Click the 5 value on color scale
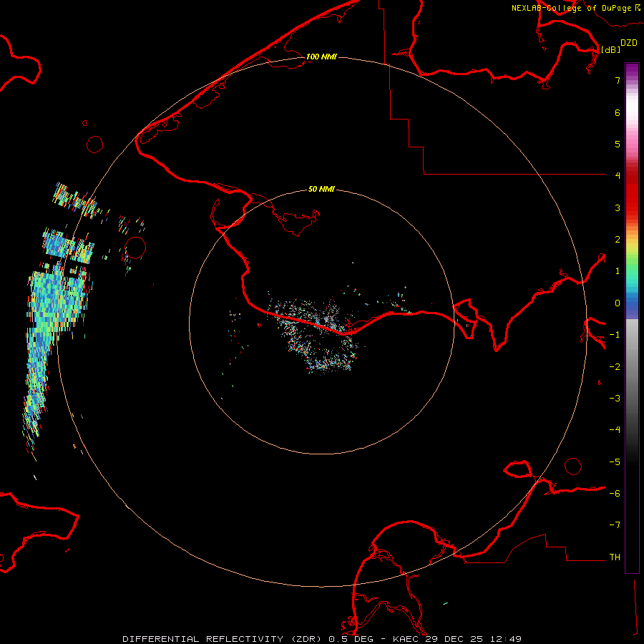Screen dimensions: 644x644 (618, 144)
